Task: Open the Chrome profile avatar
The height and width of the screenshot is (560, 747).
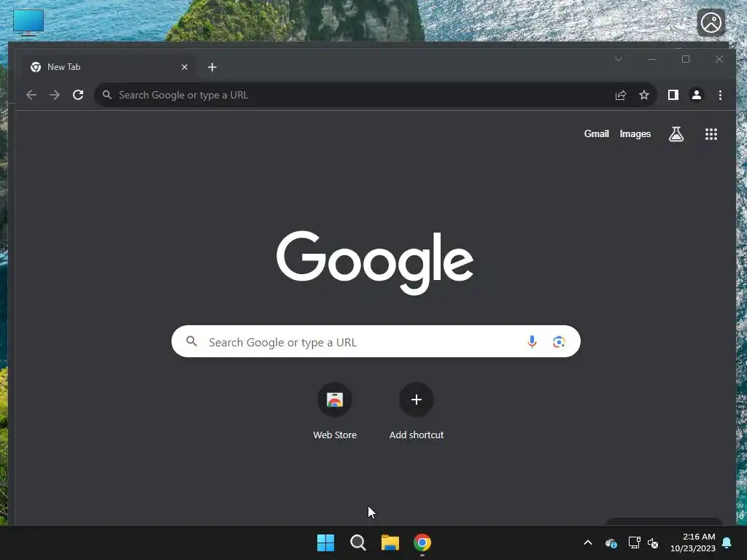Action: click(697, 95)
